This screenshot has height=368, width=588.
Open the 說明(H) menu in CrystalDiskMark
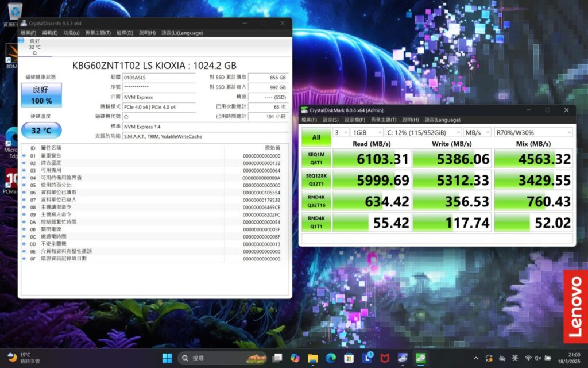click(x=410, y=120)
